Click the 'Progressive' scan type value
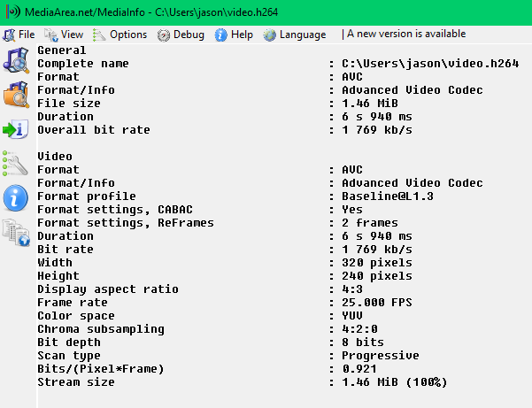The width and height of the screenshot is (532, 408). pyautogui.click(x=381, y=356)
